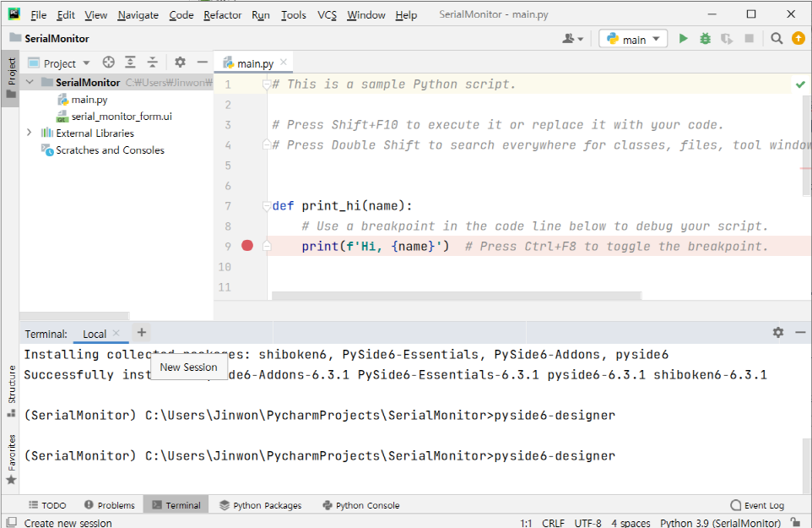The image size is (812, 528).
Task: Select main.py in project tree
Action: (89, 100)
